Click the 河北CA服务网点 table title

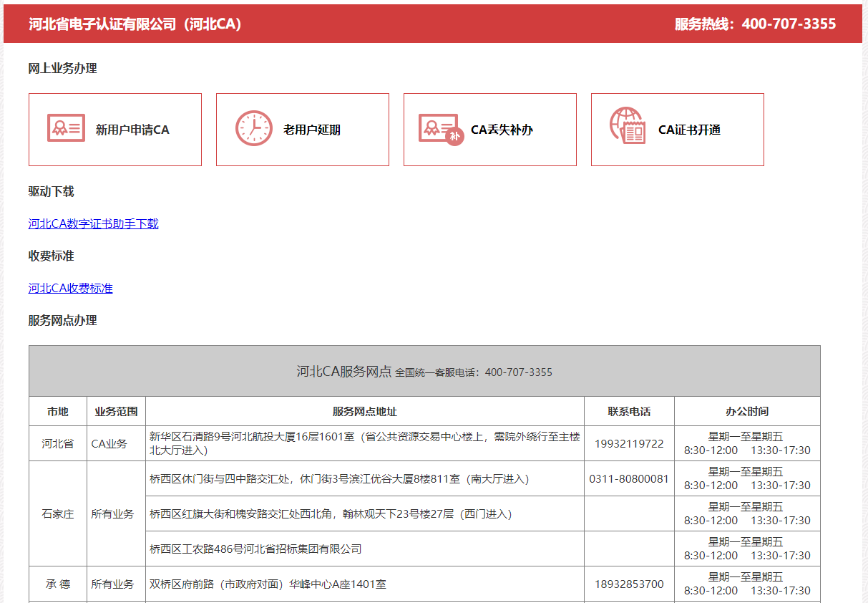pyautogui.click(x=344, y=371)
